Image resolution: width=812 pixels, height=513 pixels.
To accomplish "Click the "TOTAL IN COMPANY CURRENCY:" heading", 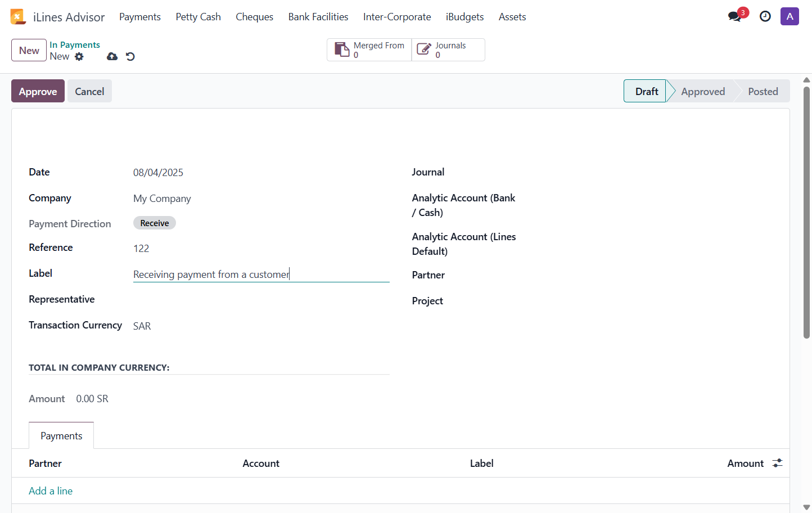I will coord(99,368).
